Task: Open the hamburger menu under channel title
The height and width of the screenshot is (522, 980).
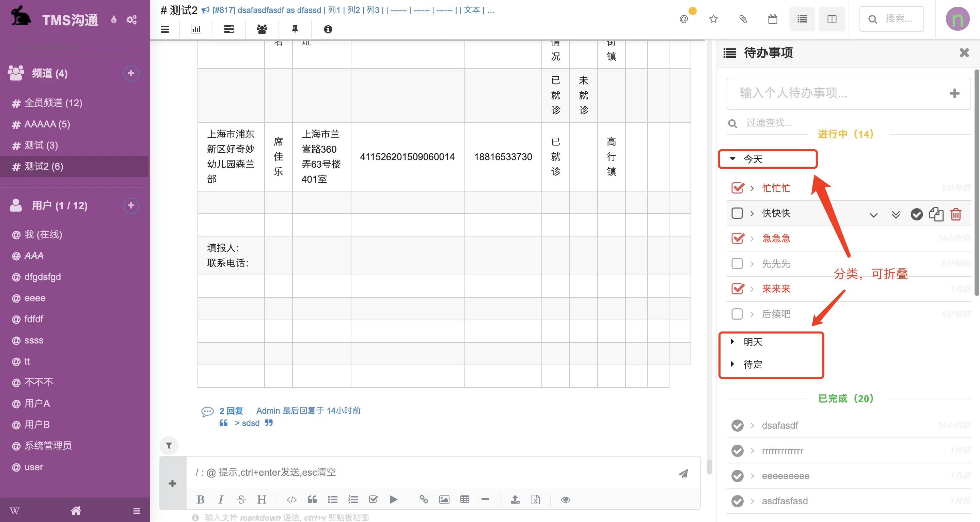Action: click(165, 29)
